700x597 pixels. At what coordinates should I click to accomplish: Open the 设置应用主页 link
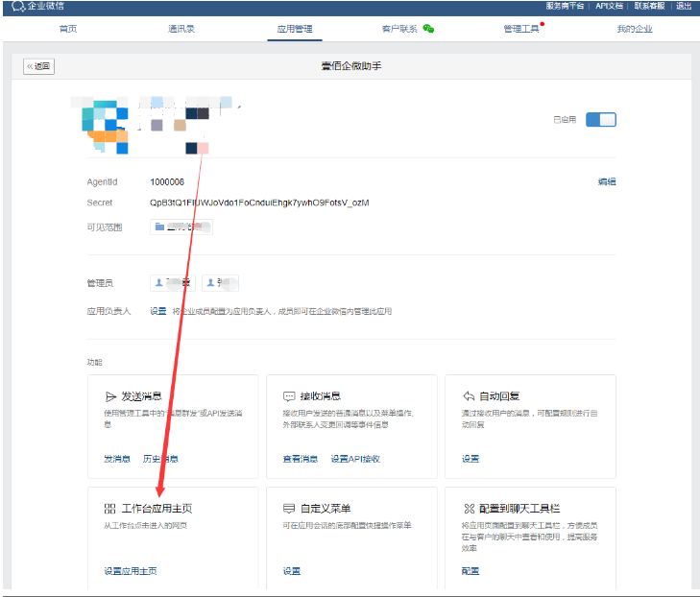click(x=130, y=571)
